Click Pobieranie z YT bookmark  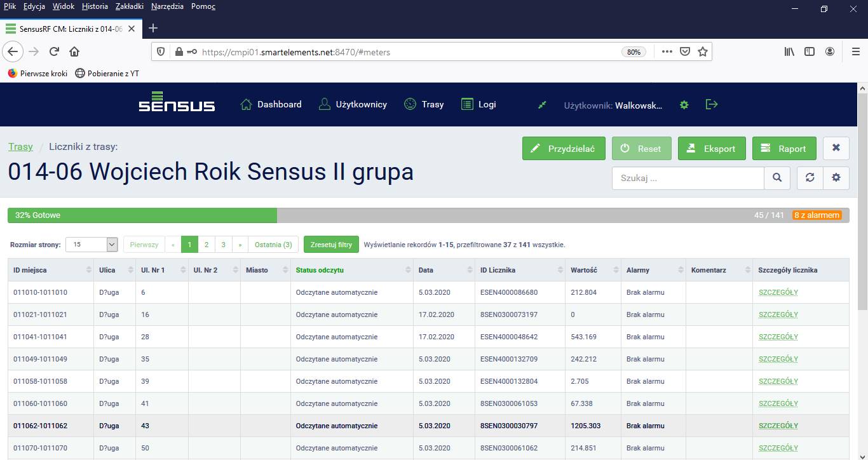107,73
